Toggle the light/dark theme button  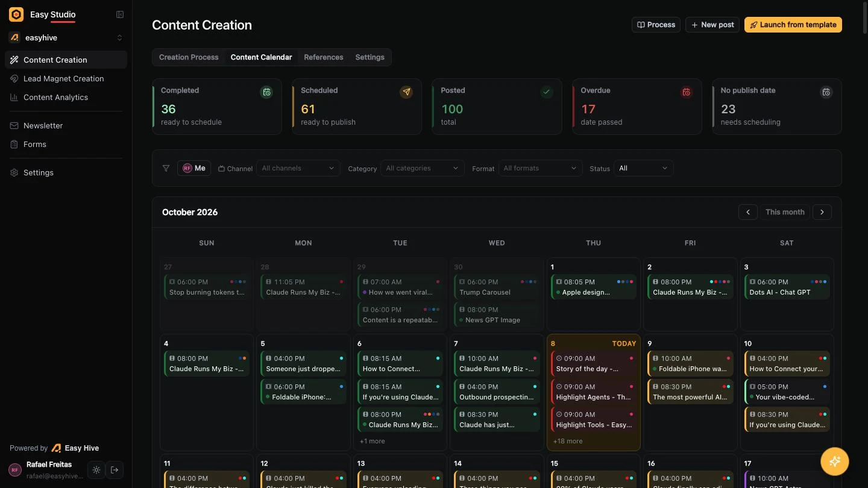point(96,470)
